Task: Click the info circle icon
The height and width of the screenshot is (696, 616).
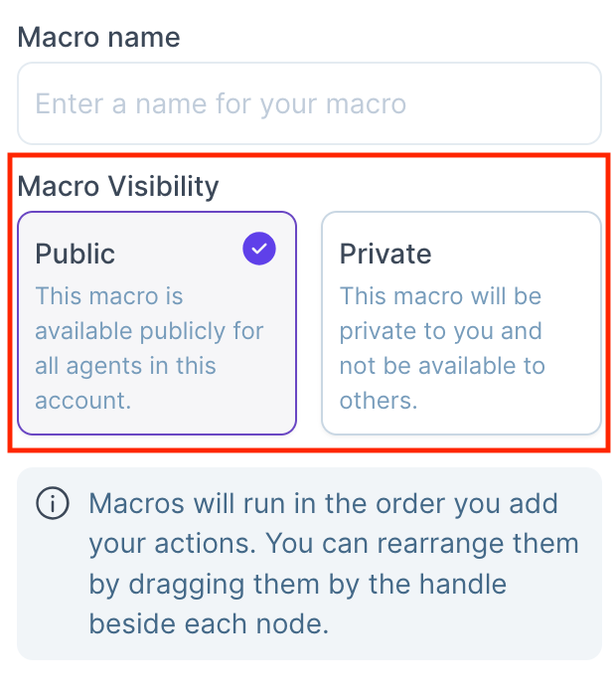Action: tap(53, 503)
